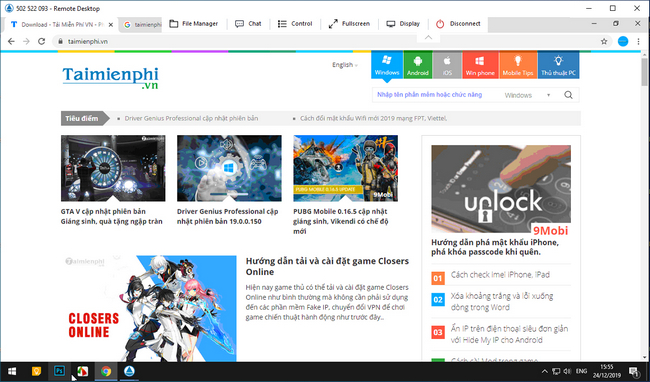
Task: Open the Chat panel
Action: pos(248,24)
